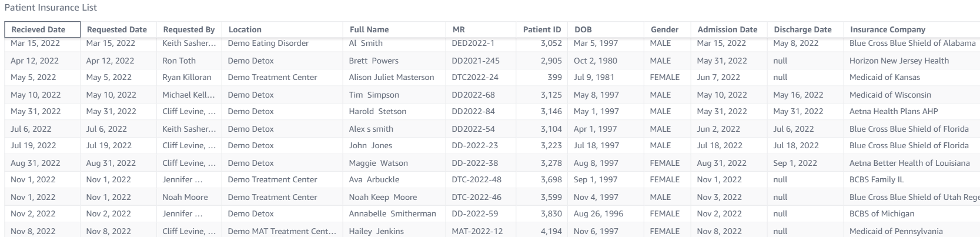The height and width of the screenshot is (237, 980).
Task: Select the Alison Juliet Masterson name cell
Action: 391,77
